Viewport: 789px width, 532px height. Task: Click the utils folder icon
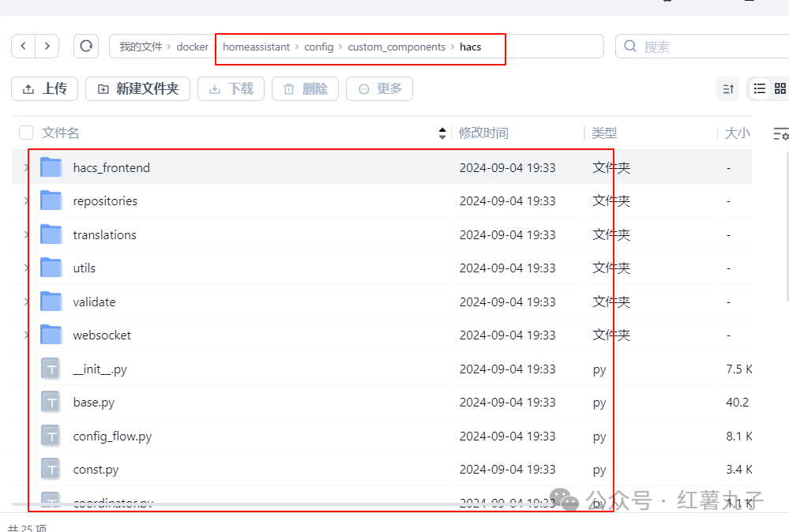[51, 268]
